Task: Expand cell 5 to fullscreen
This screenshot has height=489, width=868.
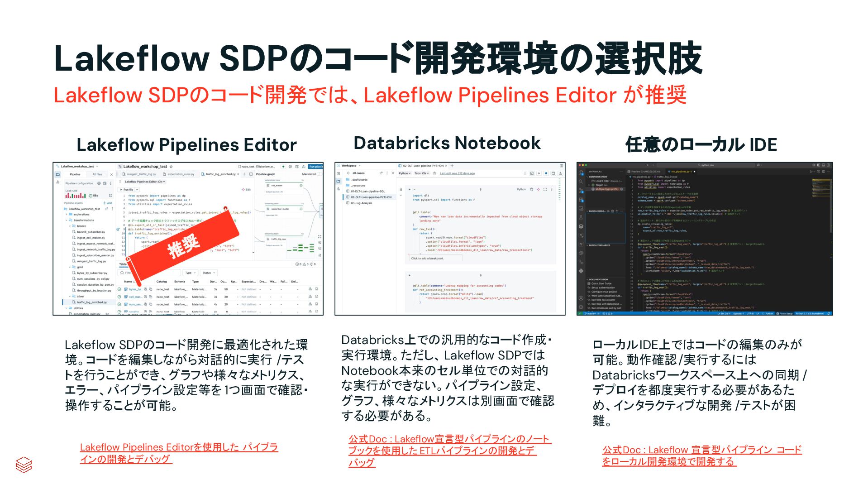Action: [545, 189]
